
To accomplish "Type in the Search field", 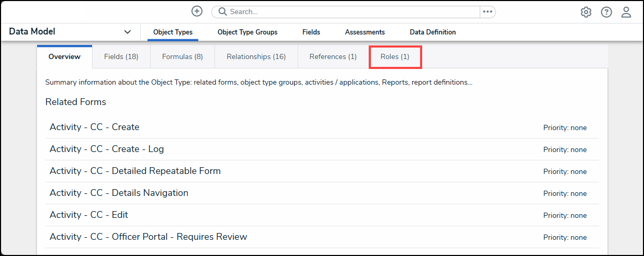I will [x=351, y=11].
